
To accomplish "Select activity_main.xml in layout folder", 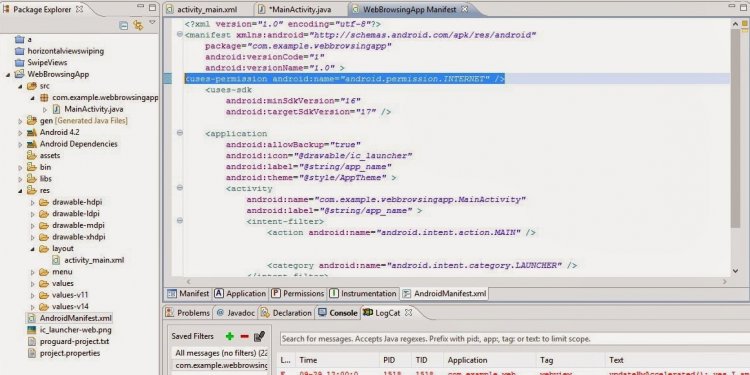I will click(x=94, y=260).
